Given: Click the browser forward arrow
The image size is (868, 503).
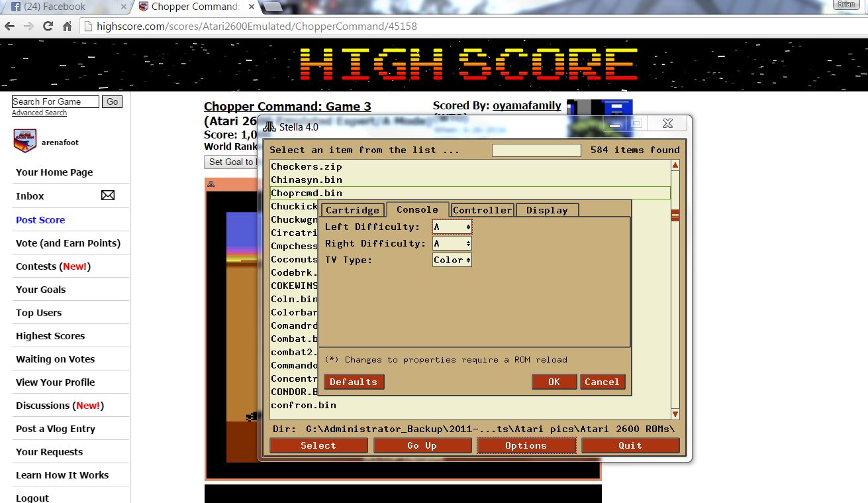Looking at the screenshot, I should click(x=28, y=27).
